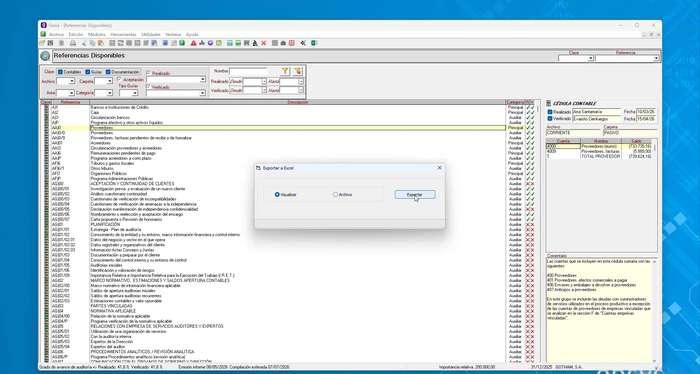Click the hierarchy chart toolbar icon
Screen dimensions: 700x374
coord(202,43)
